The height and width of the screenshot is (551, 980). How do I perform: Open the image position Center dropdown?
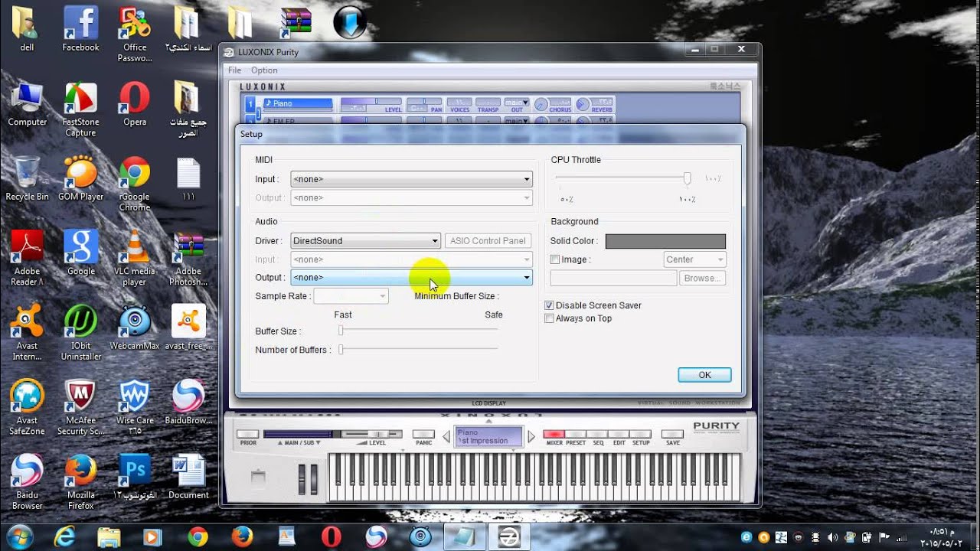tap(694, 259)
